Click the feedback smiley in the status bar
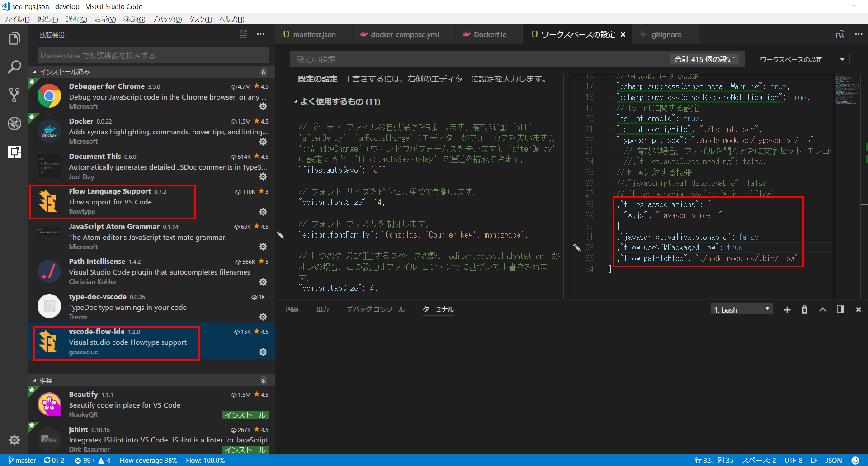The image size is (868, 466). [x=855, y=461]
